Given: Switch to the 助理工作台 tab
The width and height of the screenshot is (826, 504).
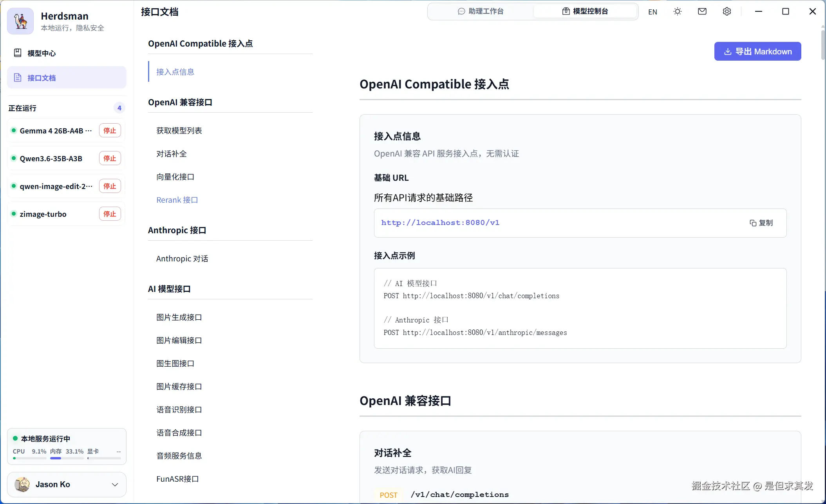Looking at the screenshot, I should (x=481, y=11).
